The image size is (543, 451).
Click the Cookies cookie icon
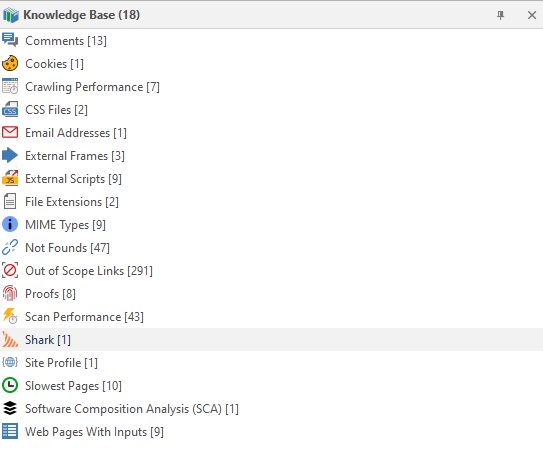point(10,63)
